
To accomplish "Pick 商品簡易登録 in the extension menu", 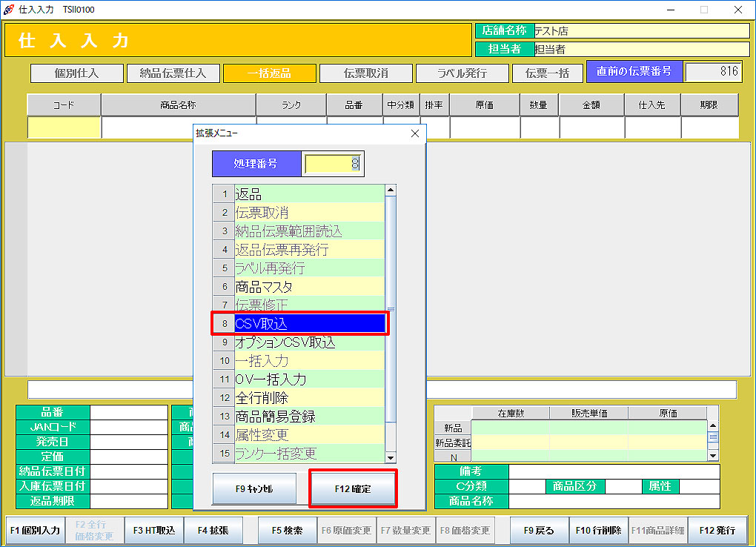I will [x=309, y=417].
